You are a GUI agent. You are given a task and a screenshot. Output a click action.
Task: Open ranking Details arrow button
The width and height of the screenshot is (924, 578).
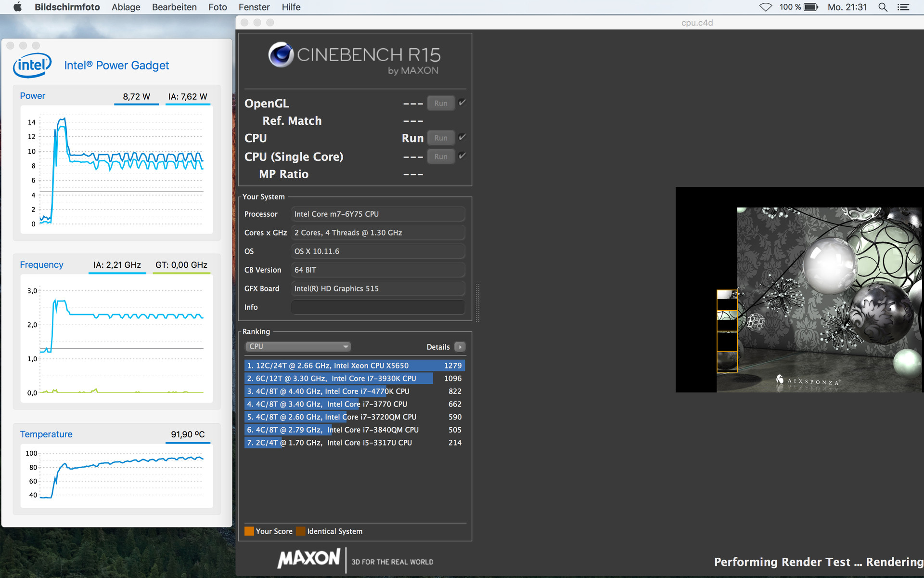[x=460, y=347]
